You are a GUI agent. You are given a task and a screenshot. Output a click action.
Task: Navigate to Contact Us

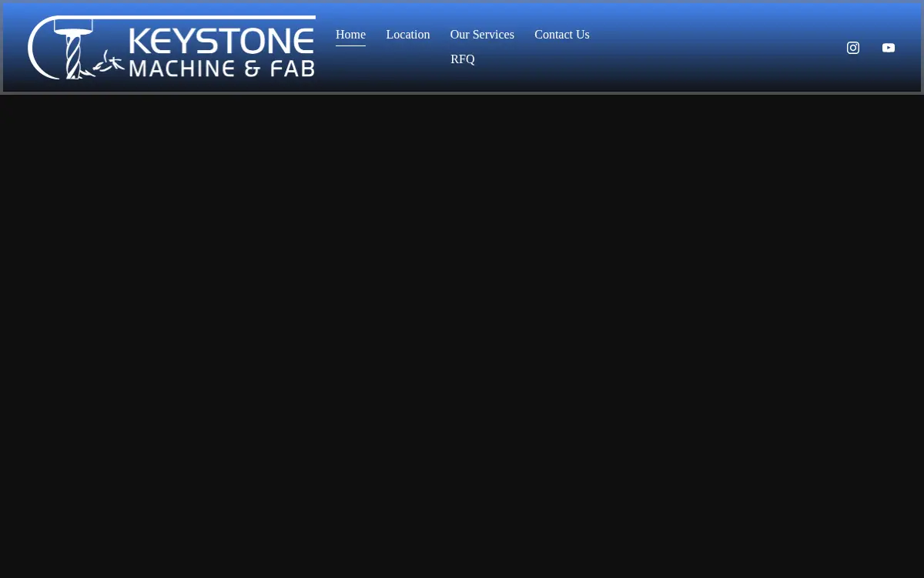(562, 35)
